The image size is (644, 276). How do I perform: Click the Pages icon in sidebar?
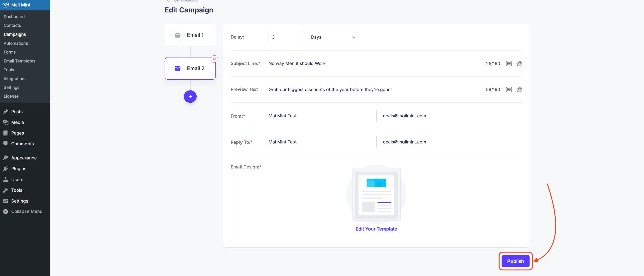click(6, 133)
